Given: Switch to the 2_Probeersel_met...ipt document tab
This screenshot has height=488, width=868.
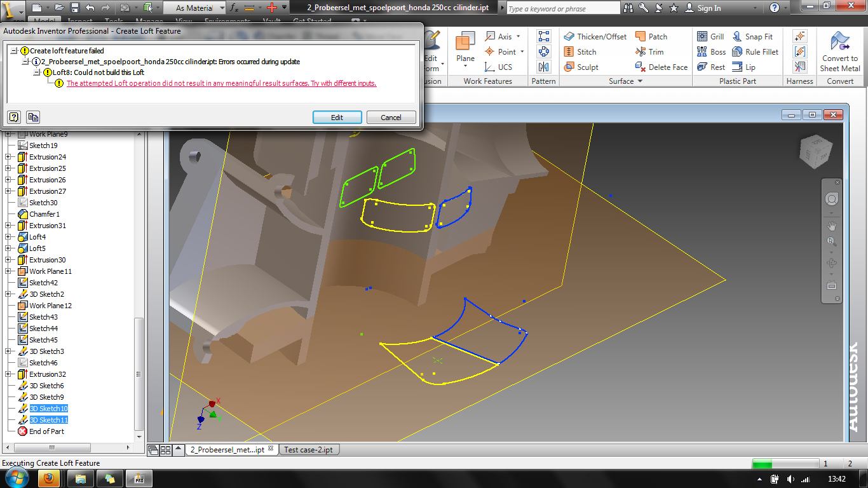Looking at the screenshot, I should (231, 450).
